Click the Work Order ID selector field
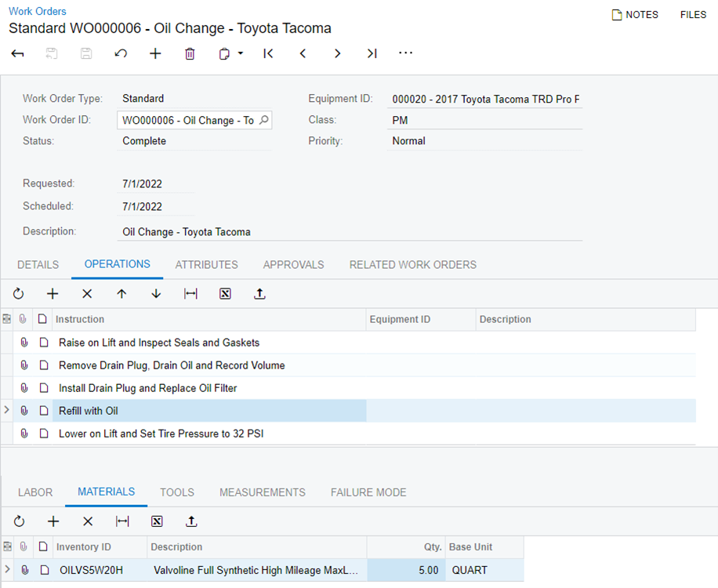Image resolution: width=718 pixels, height=588 pixels. coord(194,120)
